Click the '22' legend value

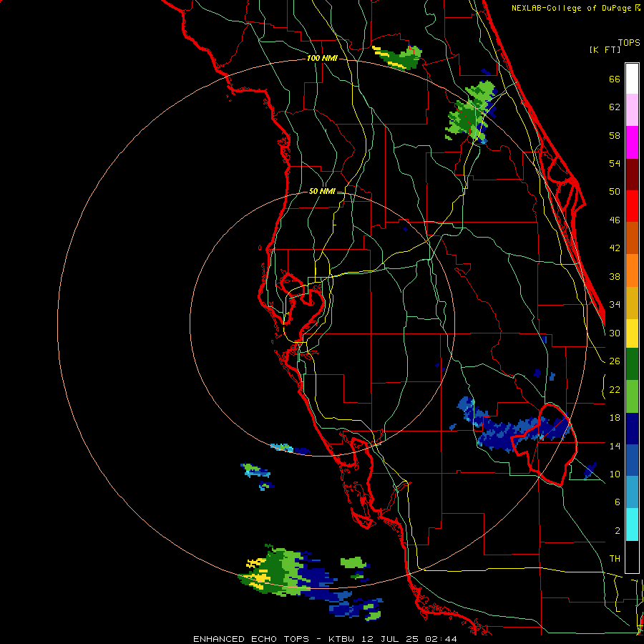pyautogui.click(x=615, y=389)
